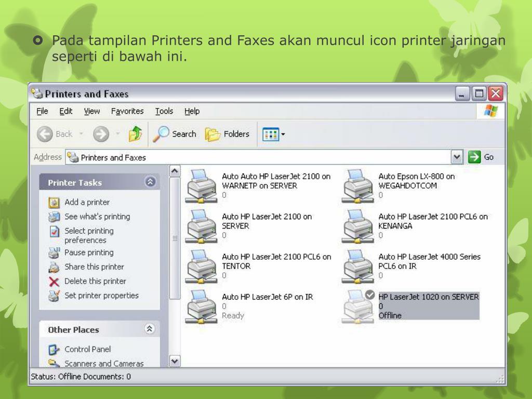Open Scanners and Cameras link

click(104, 363)
